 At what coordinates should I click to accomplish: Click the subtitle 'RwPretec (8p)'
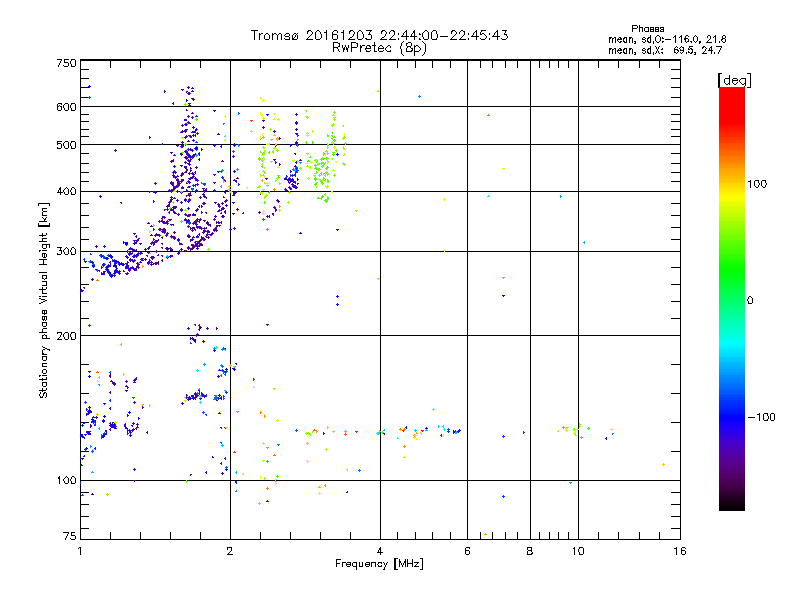point(379,48)
